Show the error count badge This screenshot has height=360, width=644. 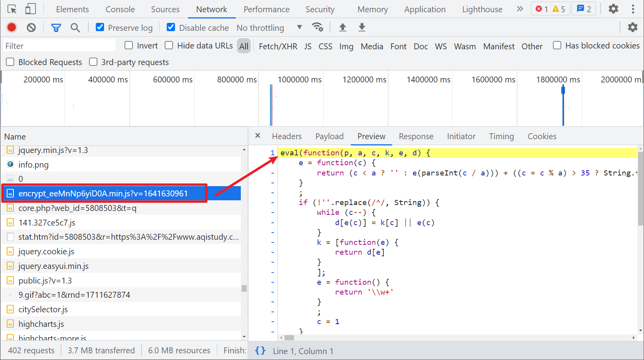[x=542, y=9]
